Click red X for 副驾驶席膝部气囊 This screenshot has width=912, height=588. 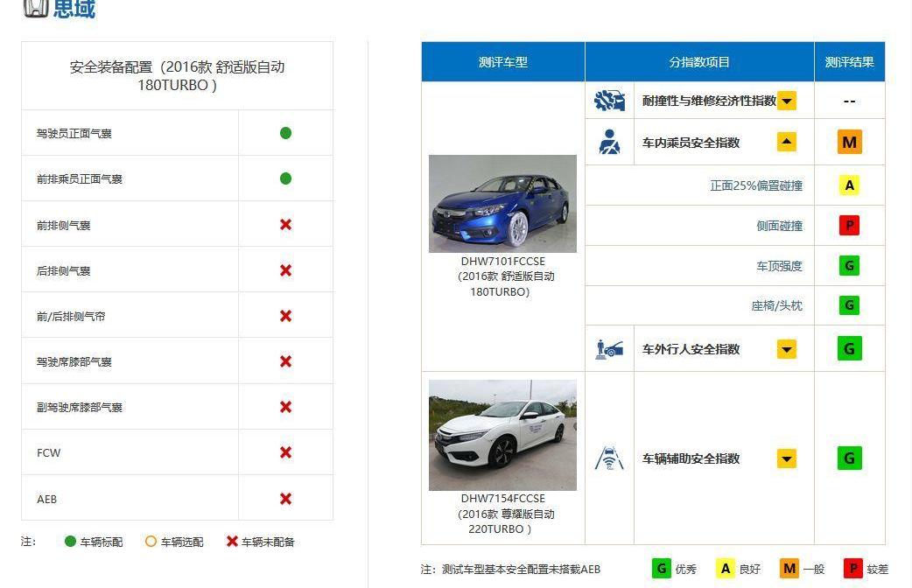click(x=285, y=407)
